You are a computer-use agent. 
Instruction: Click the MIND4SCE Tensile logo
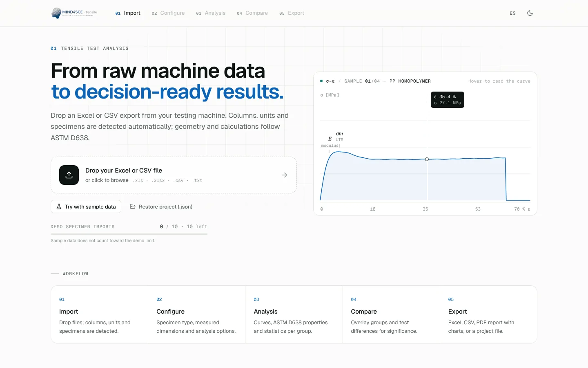click(74, 13)
